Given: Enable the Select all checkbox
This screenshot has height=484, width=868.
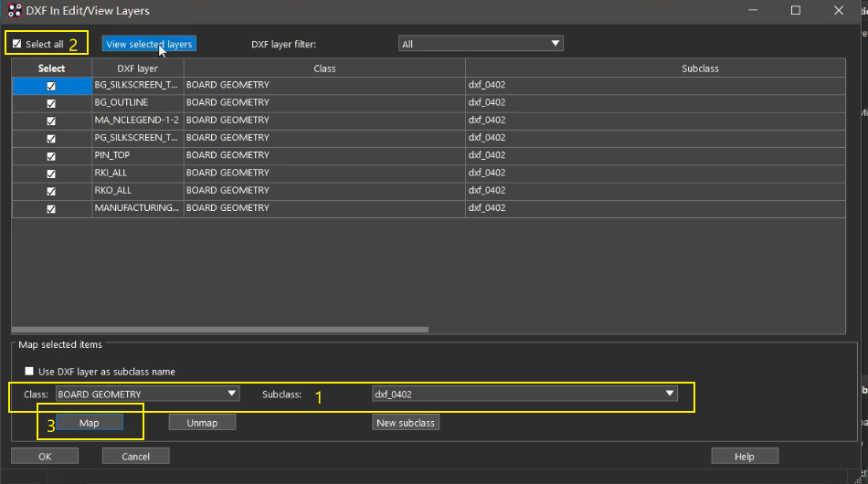Looking at the screenshot, I should [x=16, y=44].
